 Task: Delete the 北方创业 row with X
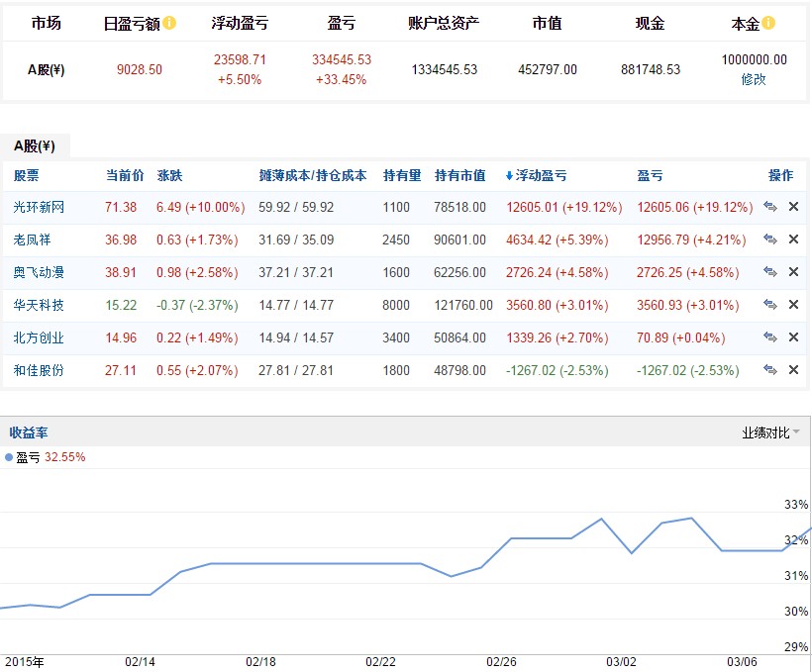click(793, 337)
